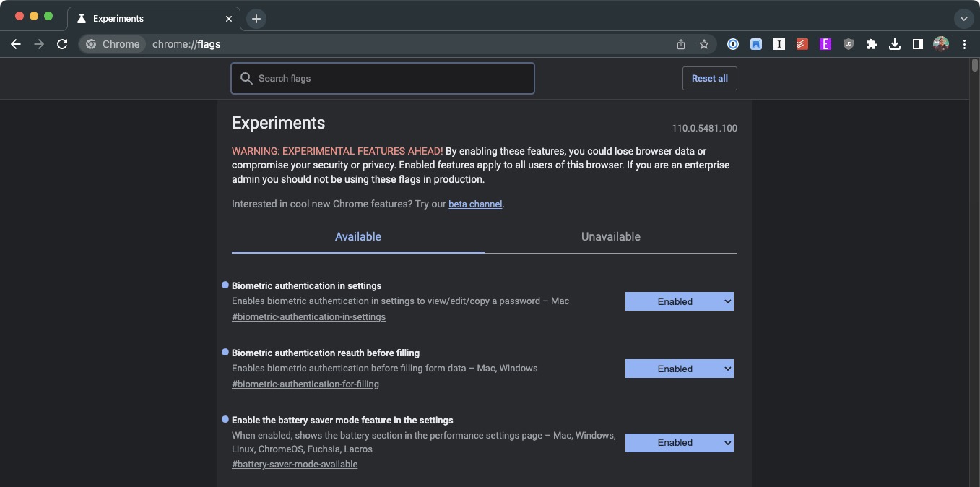The width and height of the screenshot is (980, 487).
Task: Focus the Search flags field
Action: pyautogui.click(x=383, y=78)
